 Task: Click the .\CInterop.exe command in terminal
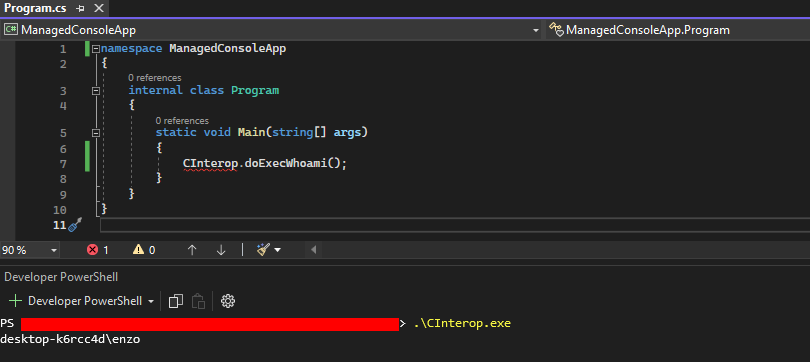coord(462,324)
